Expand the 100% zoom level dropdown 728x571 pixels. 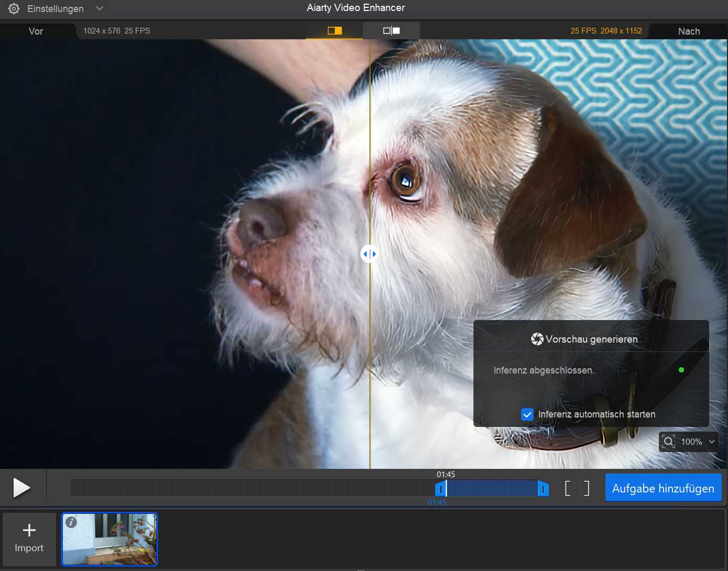(712, 442)
